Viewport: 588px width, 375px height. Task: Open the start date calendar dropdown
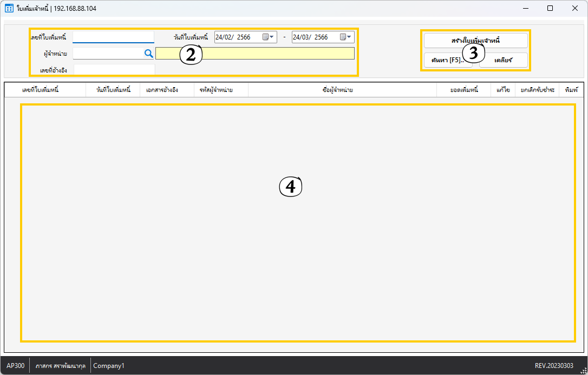click(x=268, y=37)
